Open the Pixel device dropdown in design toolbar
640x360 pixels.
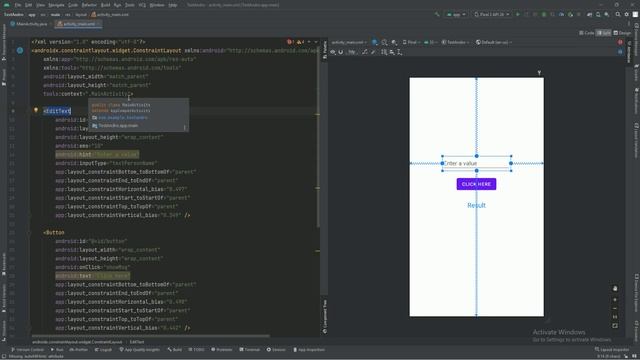click(x=411, y=42)
